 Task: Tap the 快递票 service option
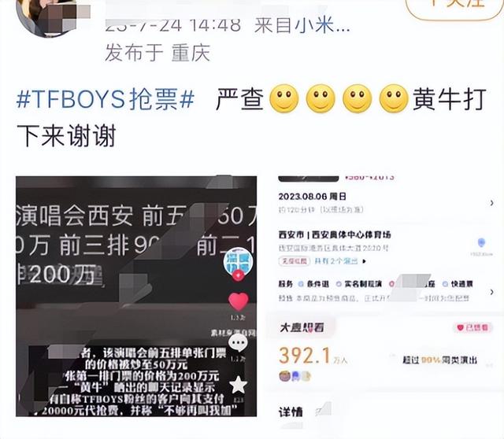tap(458, 284)
